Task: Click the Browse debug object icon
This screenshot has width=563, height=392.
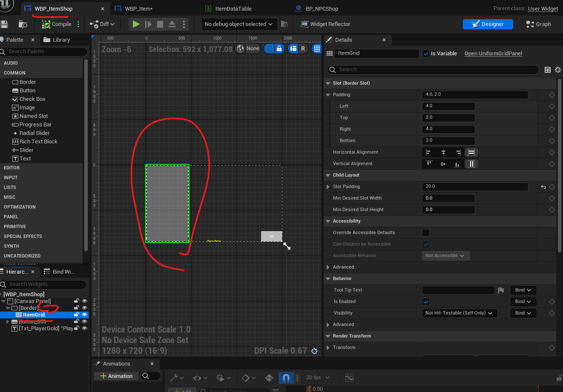Action: click(284, 24)
